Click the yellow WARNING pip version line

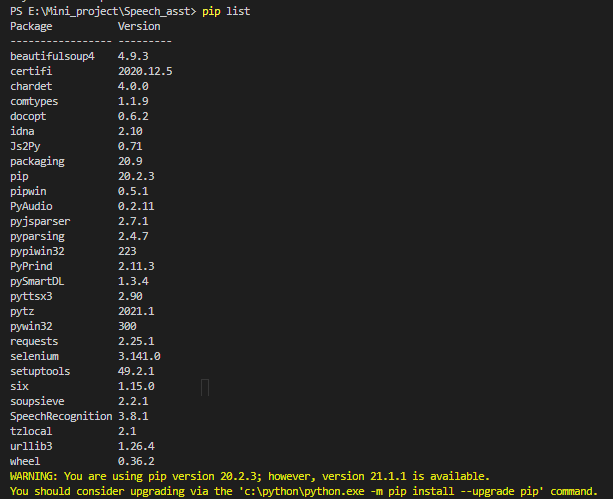pos(250,477)
